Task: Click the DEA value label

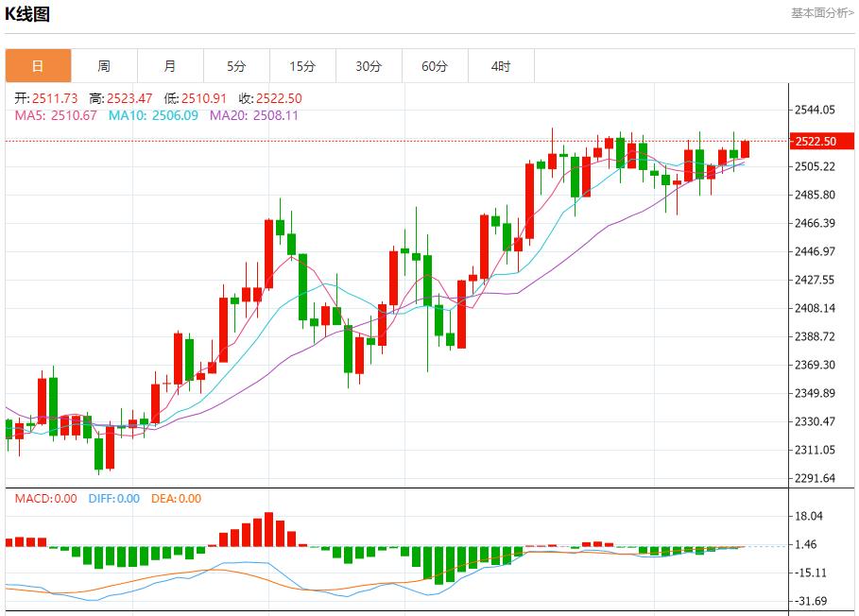Action: 176,499
